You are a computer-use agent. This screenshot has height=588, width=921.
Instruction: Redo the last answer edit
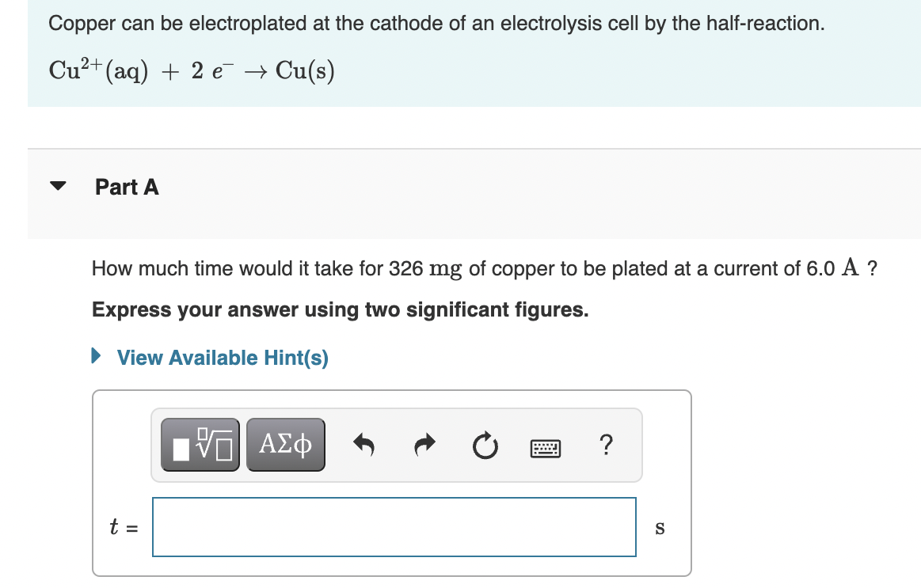(x=424, y=444)
